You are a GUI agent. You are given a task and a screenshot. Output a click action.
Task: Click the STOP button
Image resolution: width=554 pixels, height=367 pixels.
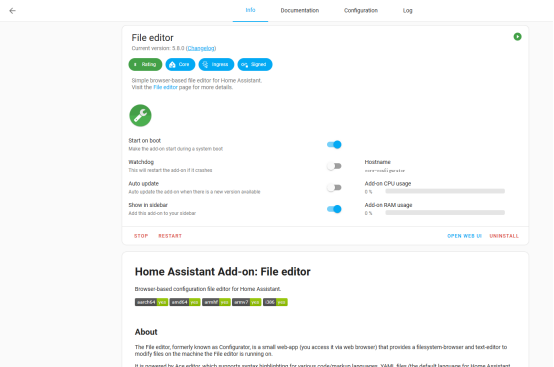pos(141,236)
